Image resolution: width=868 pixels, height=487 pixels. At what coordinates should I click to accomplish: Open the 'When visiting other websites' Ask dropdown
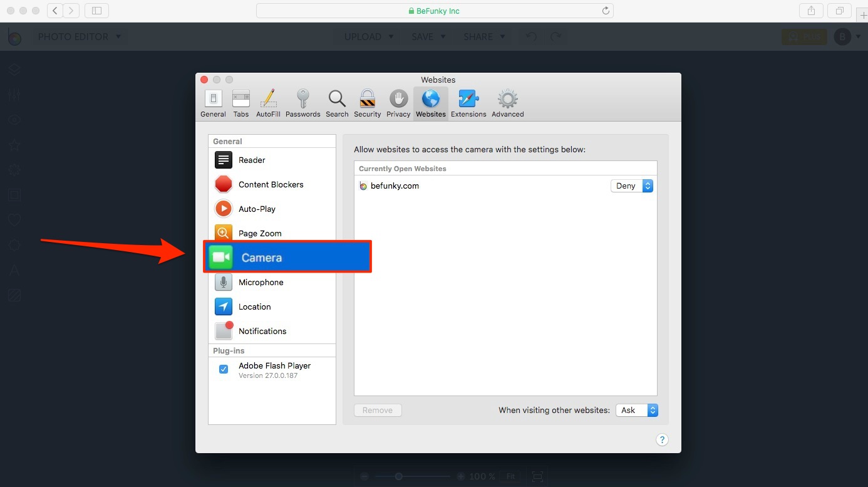coord(637,410)
